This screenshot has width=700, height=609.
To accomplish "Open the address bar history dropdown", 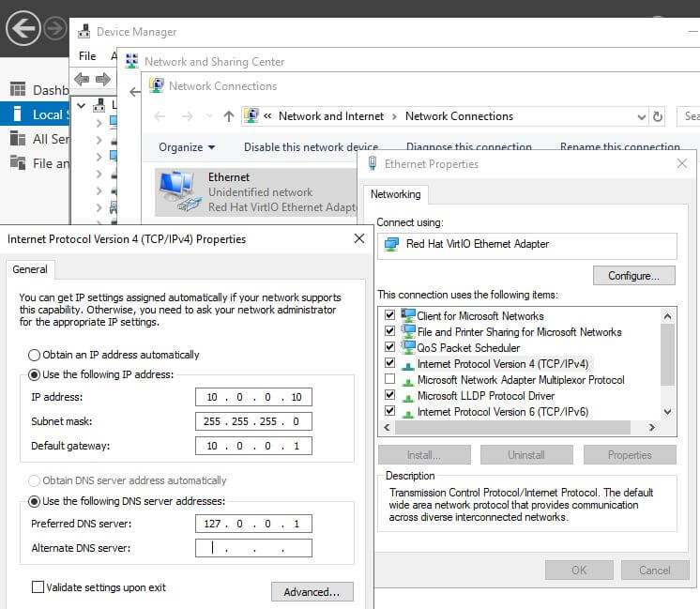I will (642, 117).
